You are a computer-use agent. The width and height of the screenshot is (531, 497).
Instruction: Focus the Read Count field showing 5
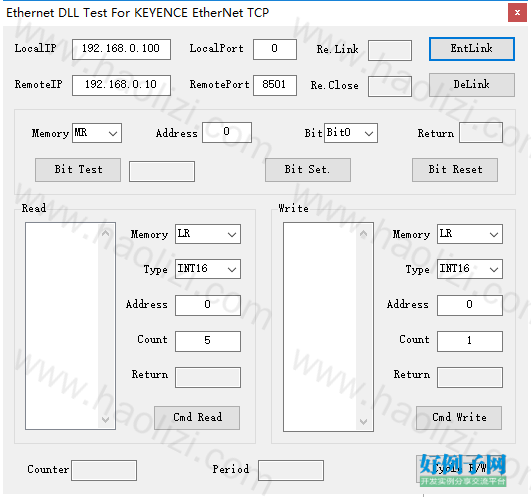(x=208, y=341)
